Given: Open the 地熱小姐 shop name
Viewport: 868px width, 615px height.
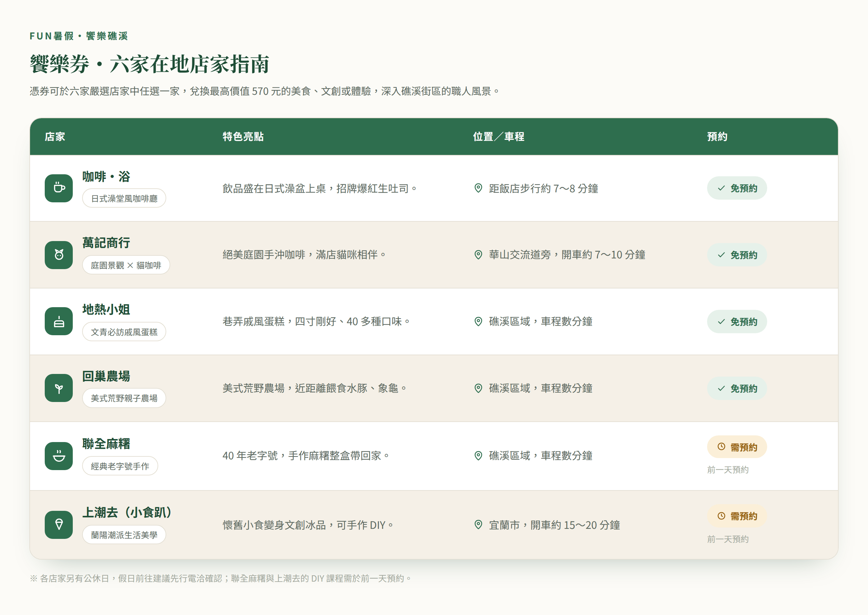Looking at the screenshot, I should (x=106, y=310).
